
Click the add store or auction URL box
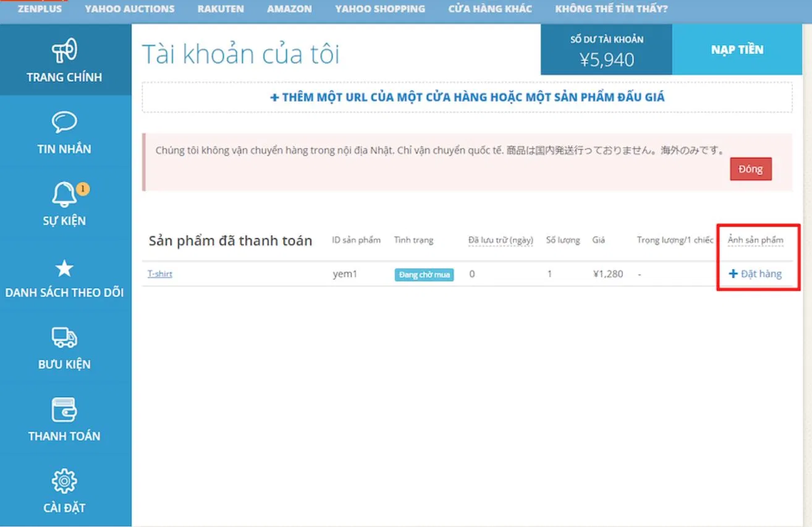[467, 98]
